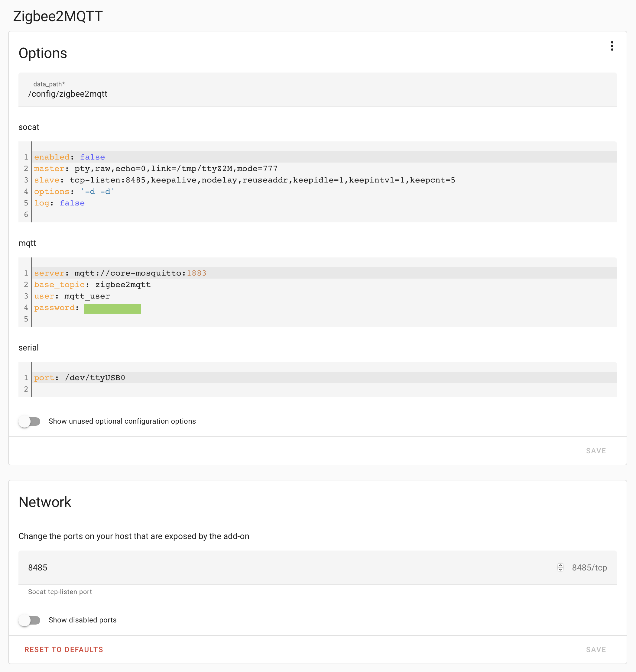
Task: Click the 'base_topic: zigbee2mqtt' line
Action: 325,284
